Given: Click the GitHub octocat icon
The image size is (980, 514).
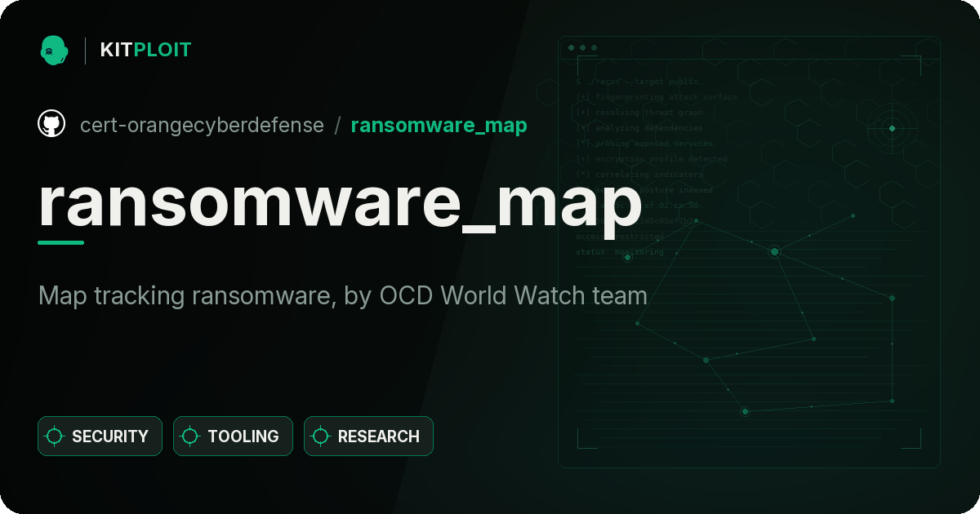Looking at the screenshot, I should (x=51, y=124).
